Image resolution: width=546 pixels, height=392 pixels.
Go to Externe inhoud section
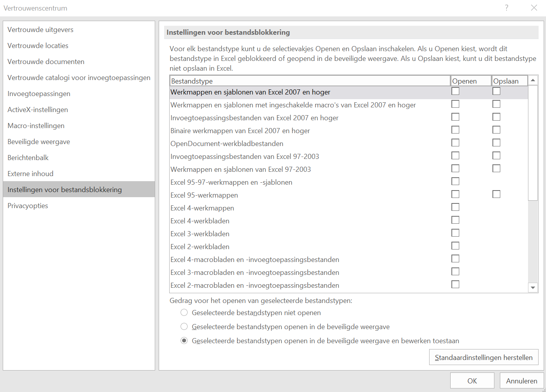coord(79,174)
